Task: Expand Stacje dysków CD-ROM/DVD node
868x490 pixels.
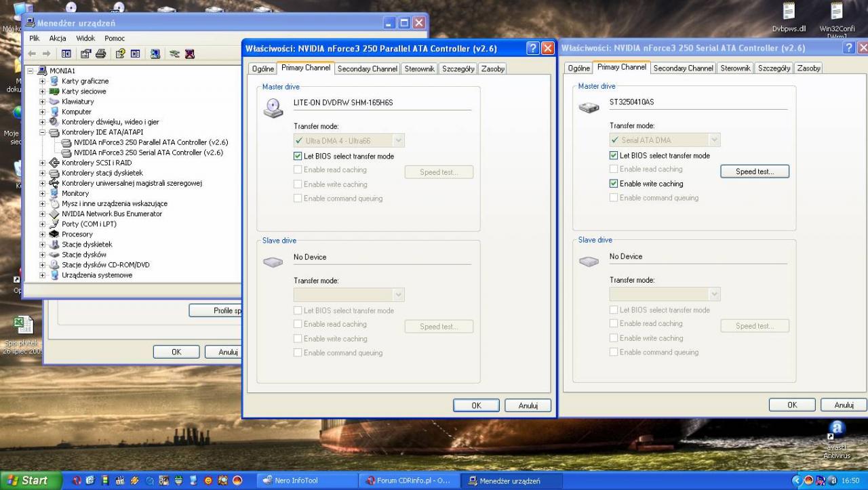Action: click(42, 265)
